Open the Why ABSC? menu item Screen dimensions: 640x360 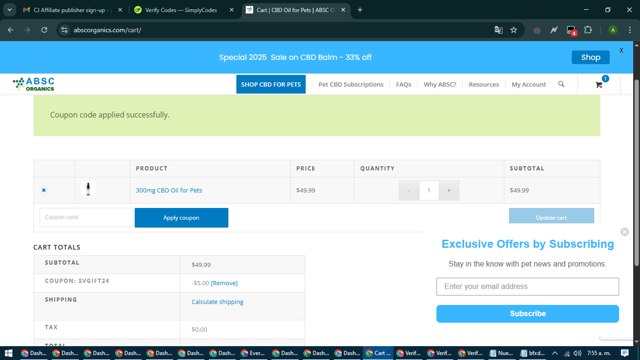point(440,84)
